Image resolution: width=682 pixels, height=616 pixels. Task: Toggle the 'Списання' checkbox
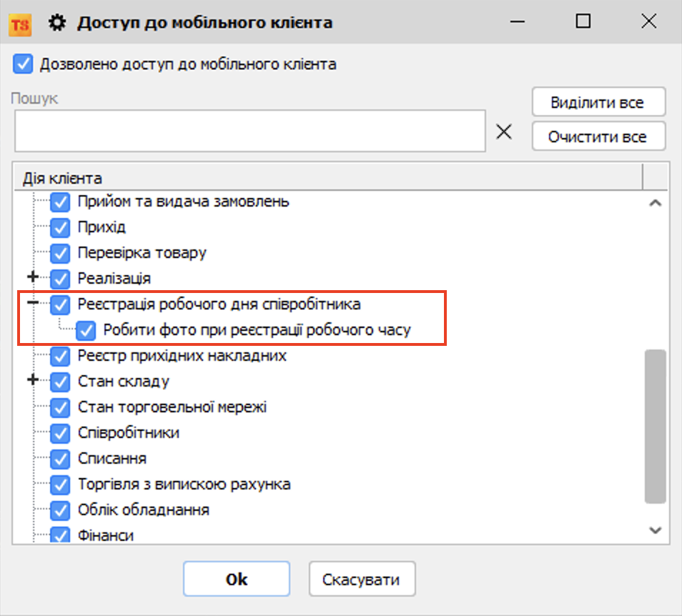[61, 459]
